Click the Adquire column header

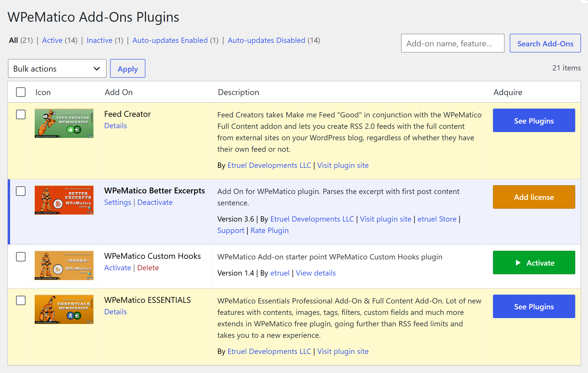(508, 92)
